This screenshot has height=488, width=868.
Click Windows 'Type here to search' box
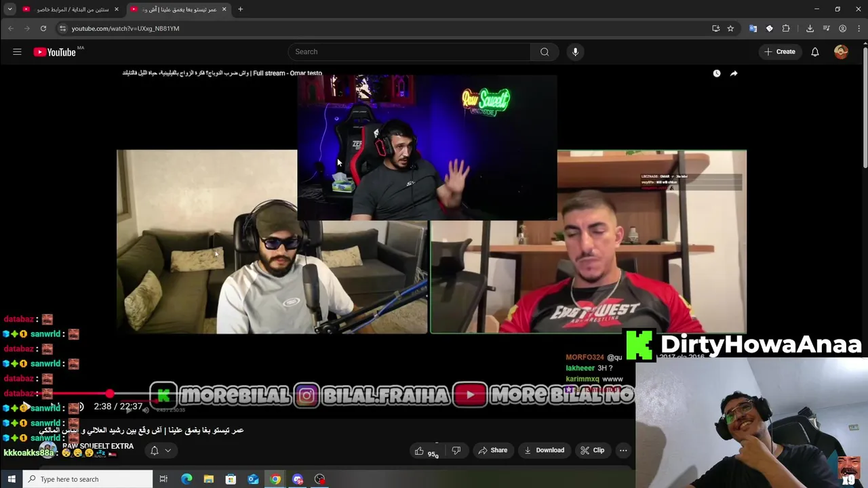coord(88,479)
